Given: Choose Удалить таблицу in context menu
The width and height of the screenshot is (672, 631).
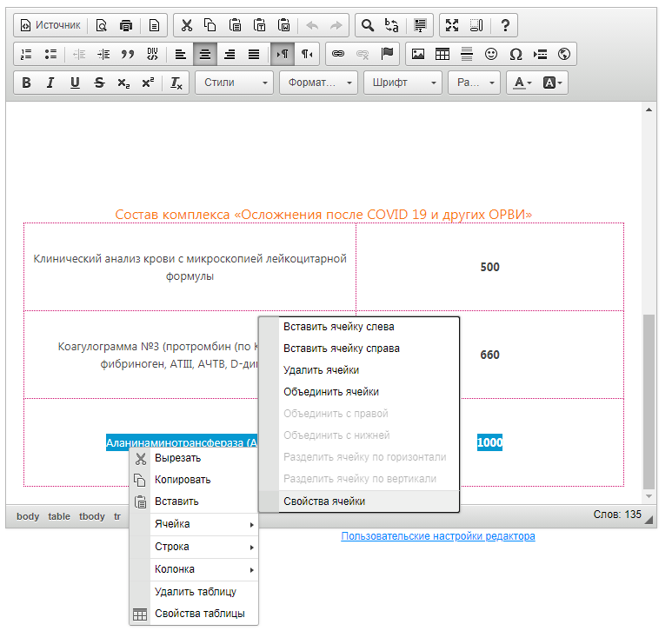Looking at the screenshot, I should click(195, 592).
